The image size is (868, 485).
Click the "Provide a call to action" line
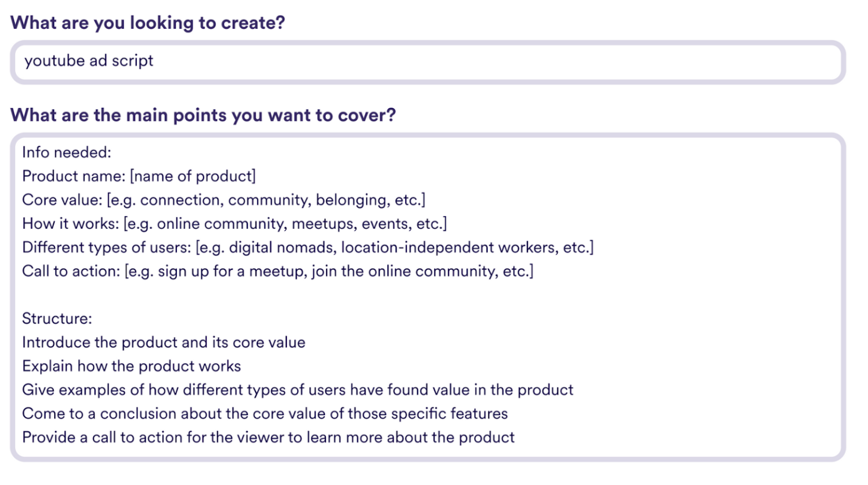pos(268,437)
